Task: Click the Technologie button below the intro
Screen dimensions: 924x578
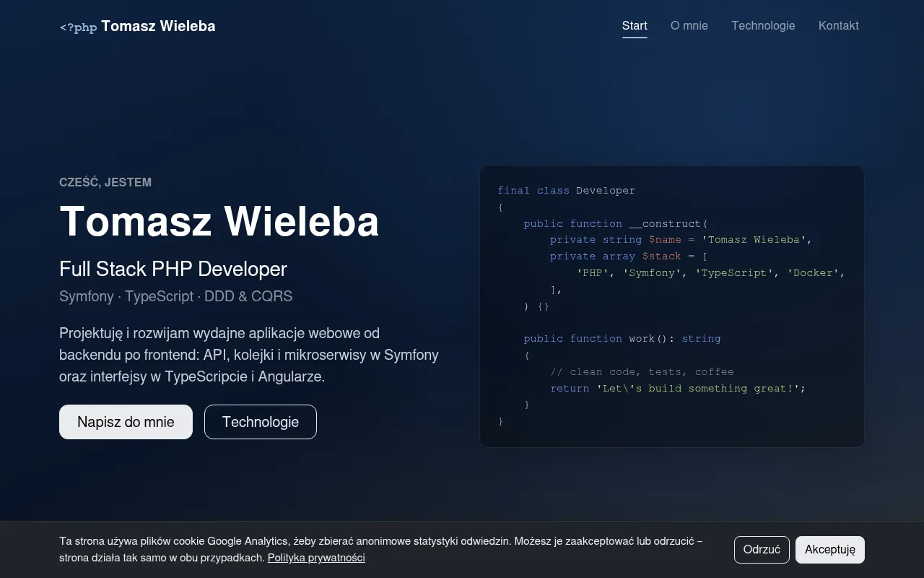Action: 261,422
